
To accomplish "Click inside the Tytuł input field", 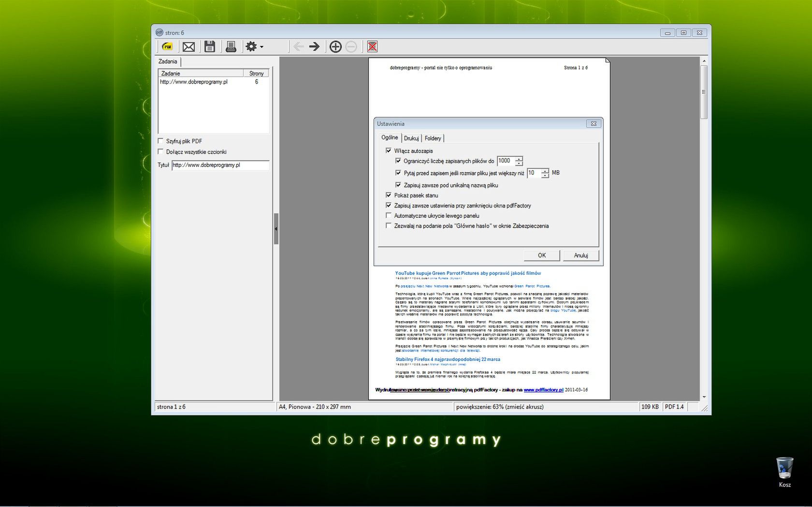I will click(220, 165).
